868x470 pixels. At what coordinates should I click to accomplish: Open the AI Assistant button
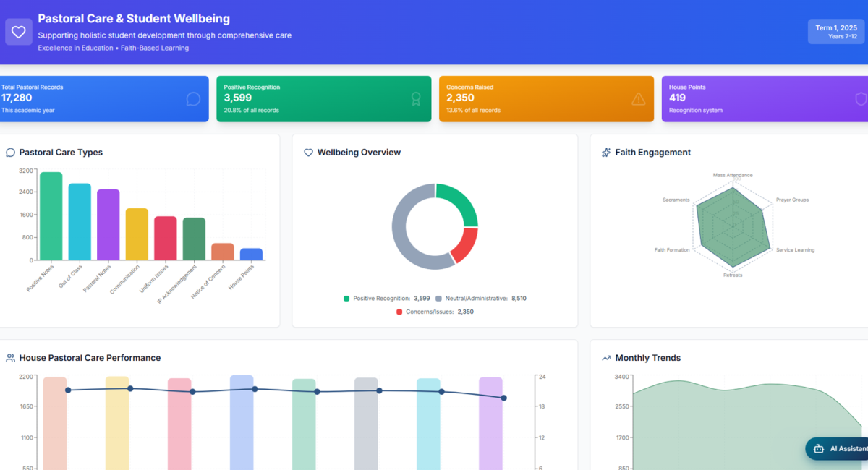point(837,449)
